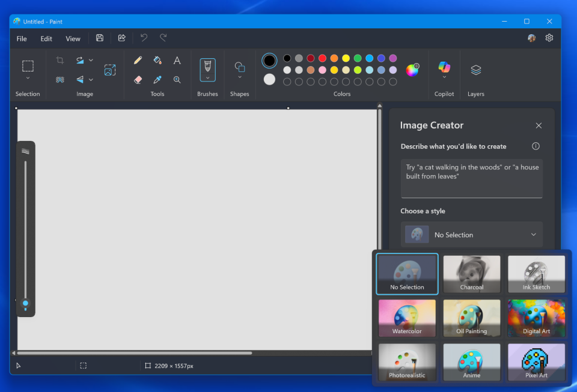Choose the Charcoal style thumbnail
The height and width of the screenshot is (392, 577).
pos(471,274)
